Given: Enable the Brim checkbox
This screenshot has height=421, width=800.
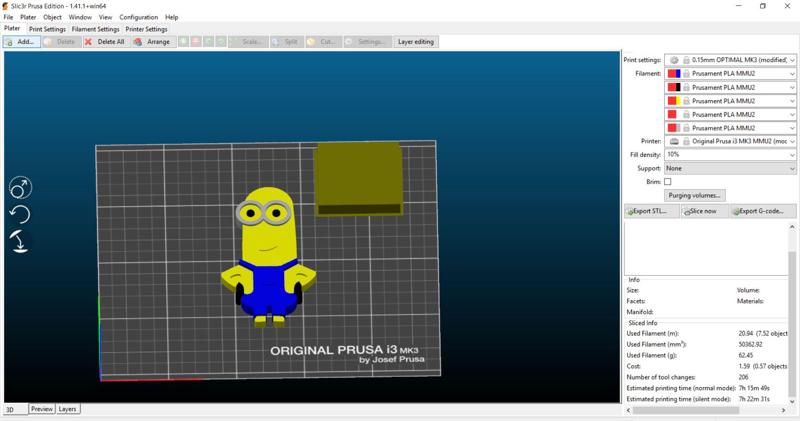Looking at the screenshot, I should pyautogui.click(x=667, y=182).
